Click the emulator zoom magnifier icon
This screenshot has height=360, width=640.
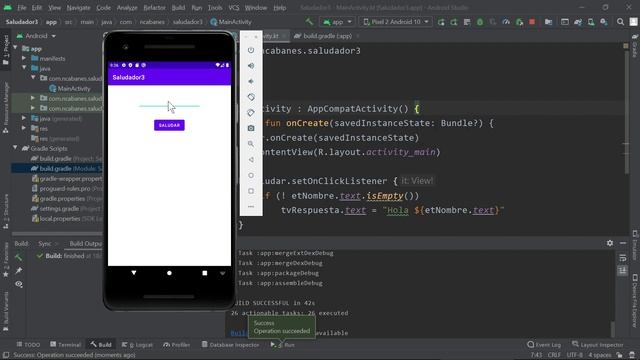[x=251, y=144]
